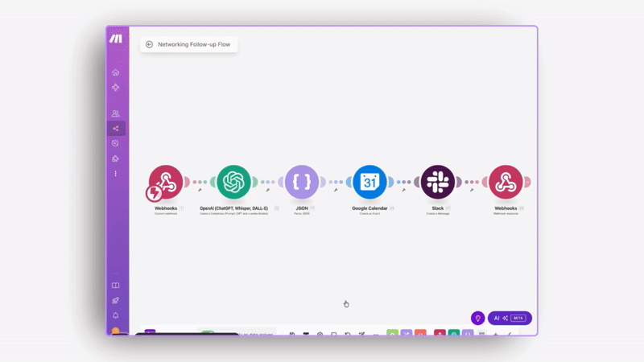Click the Networking Follow-up Flow scenario title

[194, 44]
